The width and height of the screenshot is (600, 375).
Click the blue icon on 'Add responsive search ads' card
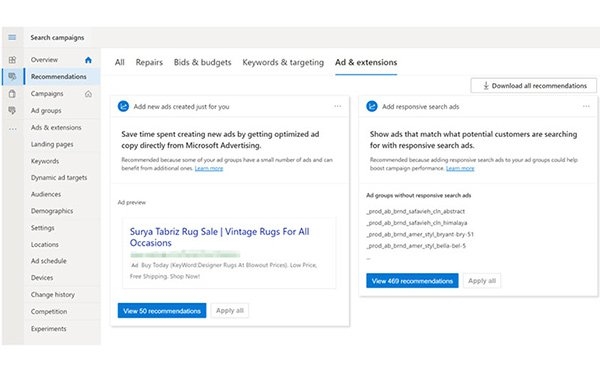(372, 106)
